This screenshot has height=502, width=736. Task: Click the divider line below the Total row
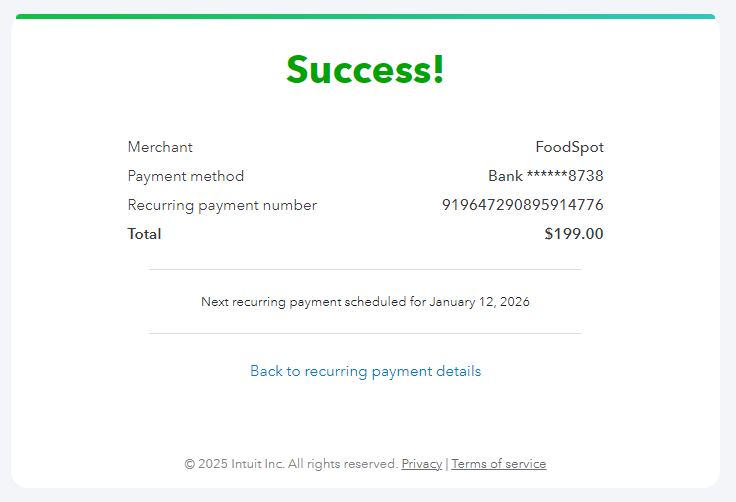tap(365, 269)
